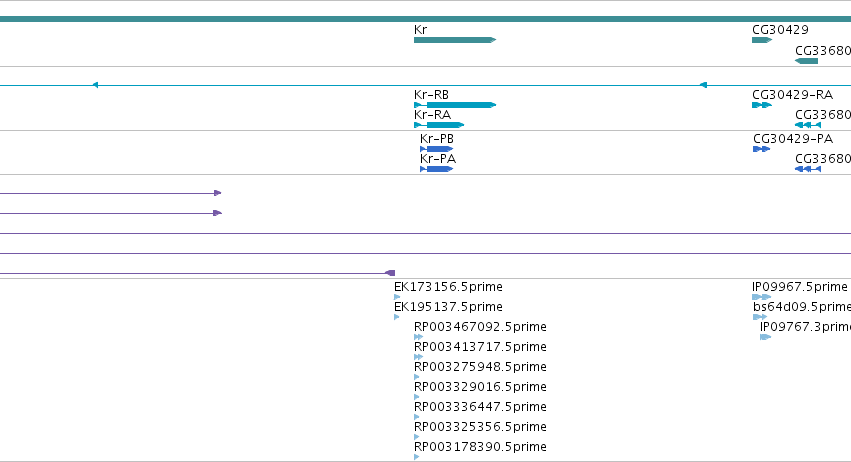
Task: Click the Kr-PA protein glyph
Action: [436, 169]
